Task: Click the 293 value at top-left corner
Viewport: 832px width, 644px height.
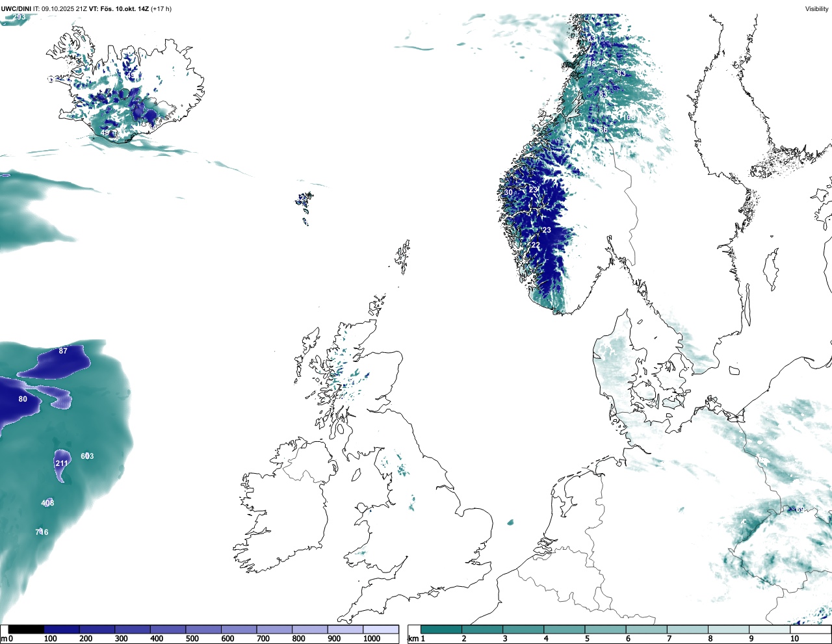Action: point(19,17)
